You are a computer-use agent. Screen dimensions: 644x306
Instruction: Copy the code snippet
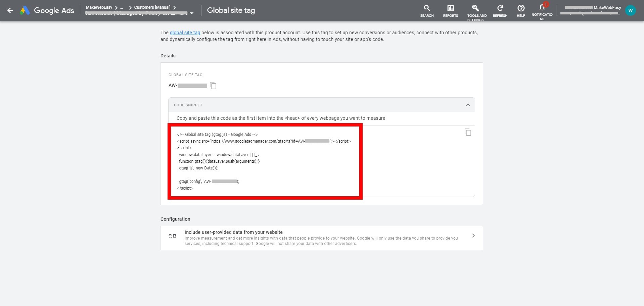(468, 132)
